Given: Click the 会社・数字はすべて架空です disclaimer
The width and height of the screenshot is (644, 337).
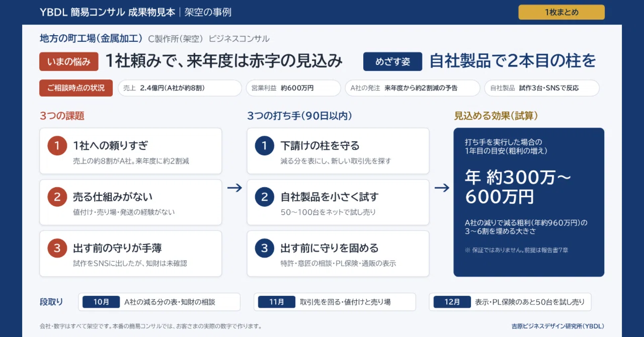Looking at the screenshot, I should coord(150,326).
